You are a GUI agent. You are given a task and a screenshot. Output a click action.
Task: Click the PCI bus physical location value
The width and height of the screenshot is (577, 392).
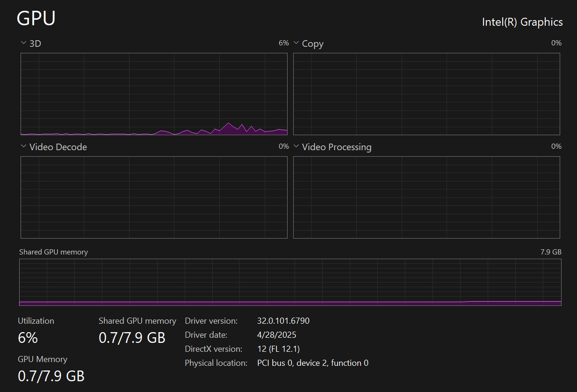(x=313, y=363)
